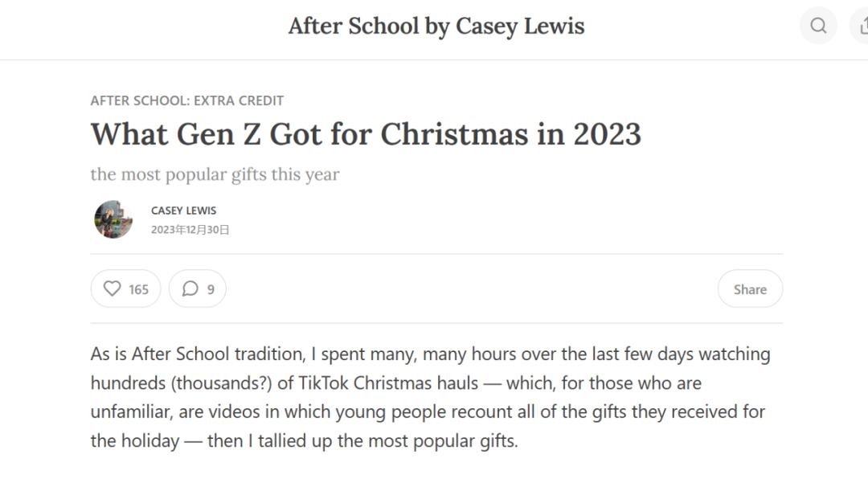Click the 165 likes count
This screenshot has width=868, height=491.
[x=138, y=289]
